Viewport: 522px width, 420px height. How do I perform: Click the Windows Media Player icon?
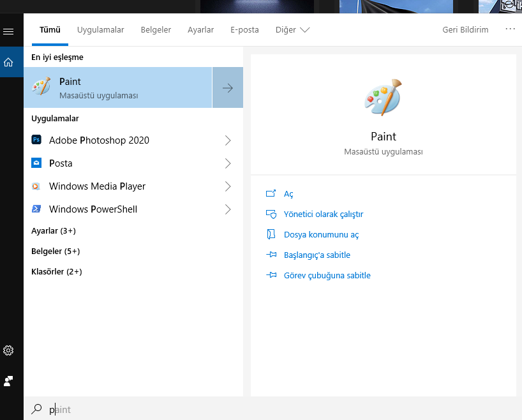[x=36, y=186]
